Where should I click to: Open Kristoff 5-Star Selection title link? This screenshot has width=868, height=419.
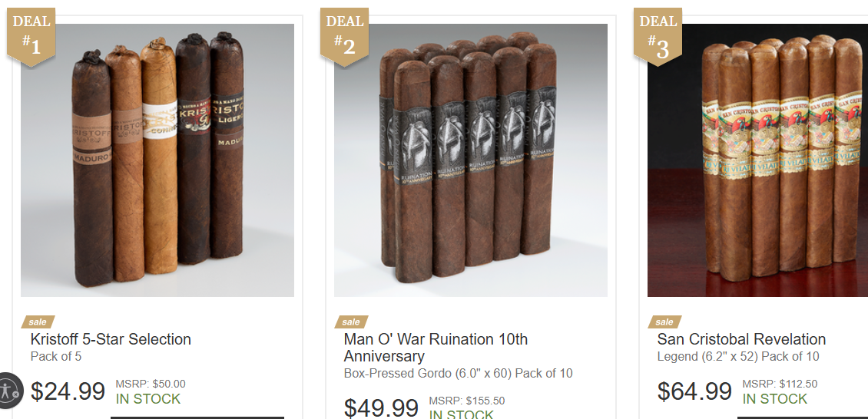pyautogui.click(x=111, y=339)
